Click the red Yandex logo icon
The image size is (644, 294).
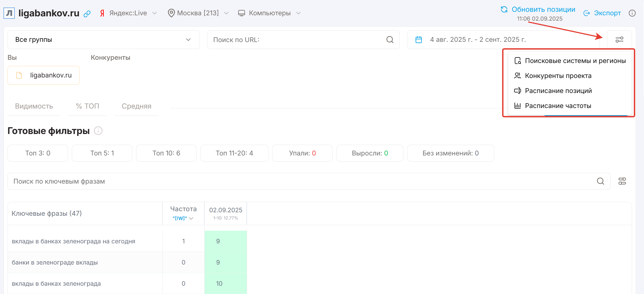coord(102,13)
